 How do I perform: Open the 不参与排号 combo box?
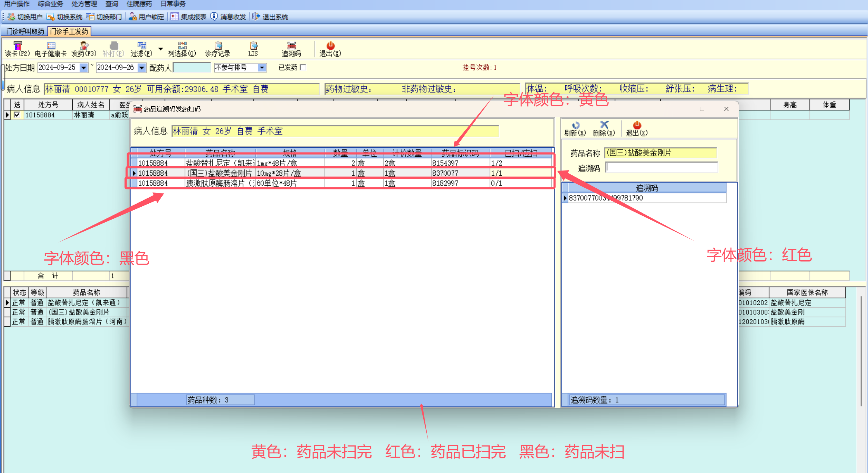(x=262, y=68)
